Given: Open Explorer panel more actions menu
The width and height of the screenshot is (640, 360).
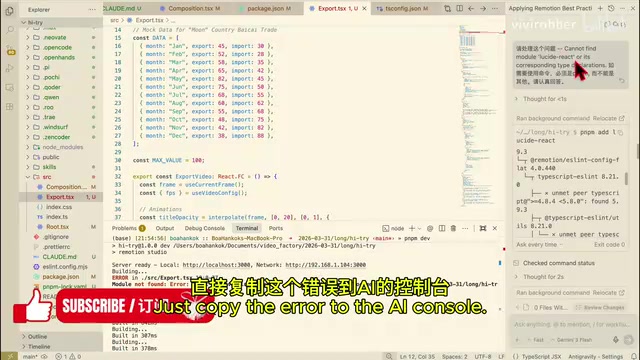Looking at the screenshot, I should pyautogui.click(x=92, y=9).
